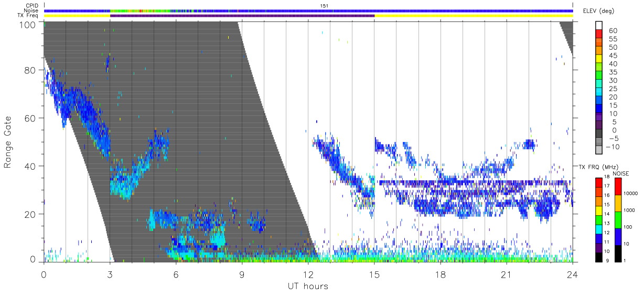Screen dimensions: 644x297
Task: Click the 45 label on the ELEV legend
Action: tap(613, 56)
